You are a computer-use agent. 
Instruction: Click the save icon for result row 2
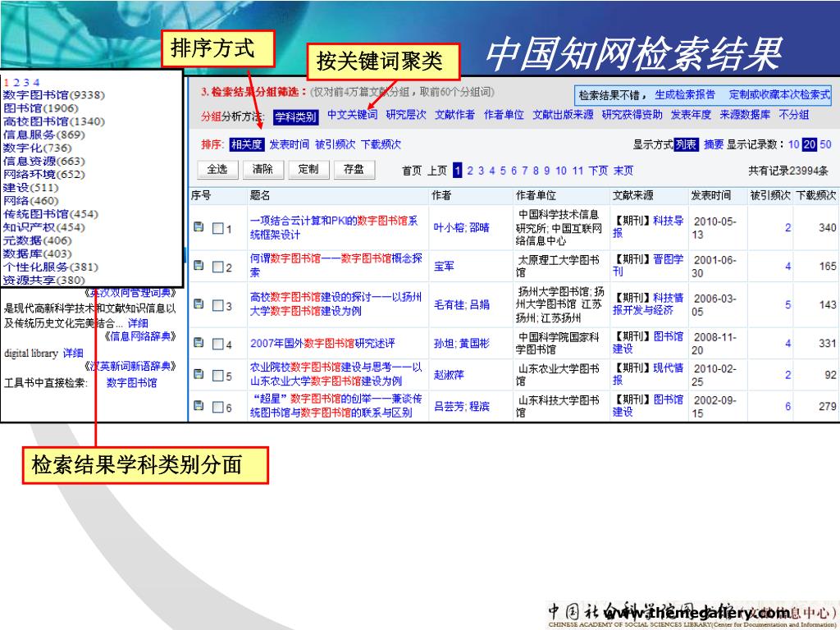point(199,266)
